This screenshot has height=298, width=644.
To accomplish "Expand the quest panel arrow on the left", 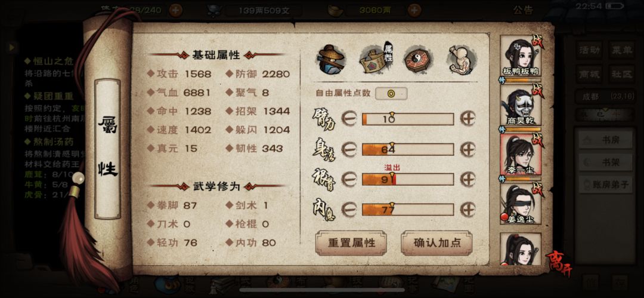I will click(x=11, y=47).
